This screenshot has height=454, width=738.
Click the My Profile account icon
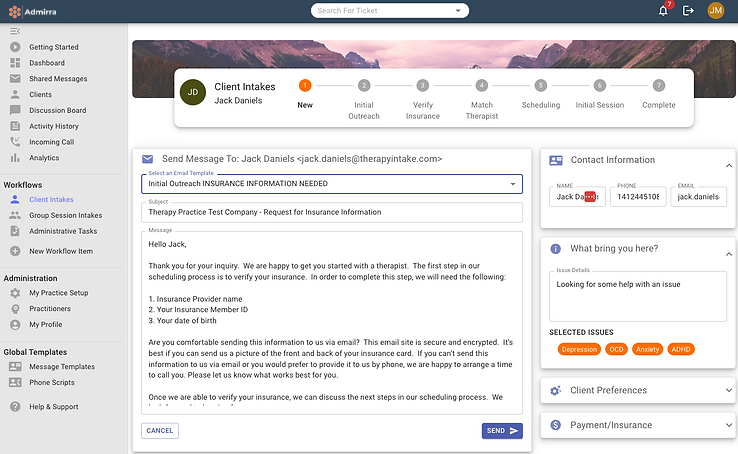(15, 325)
